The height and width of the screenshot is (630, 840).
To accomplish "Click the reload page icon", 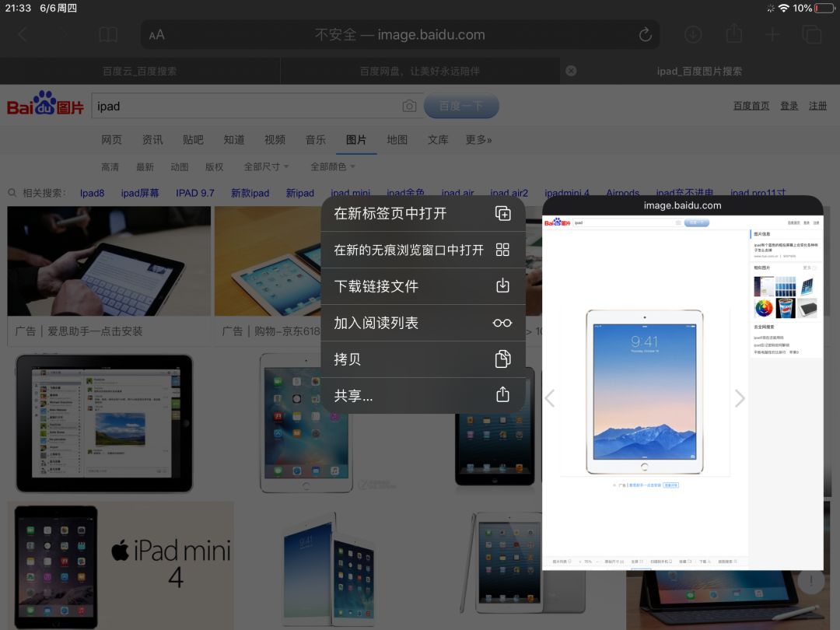I will click(x=645, y=34).
